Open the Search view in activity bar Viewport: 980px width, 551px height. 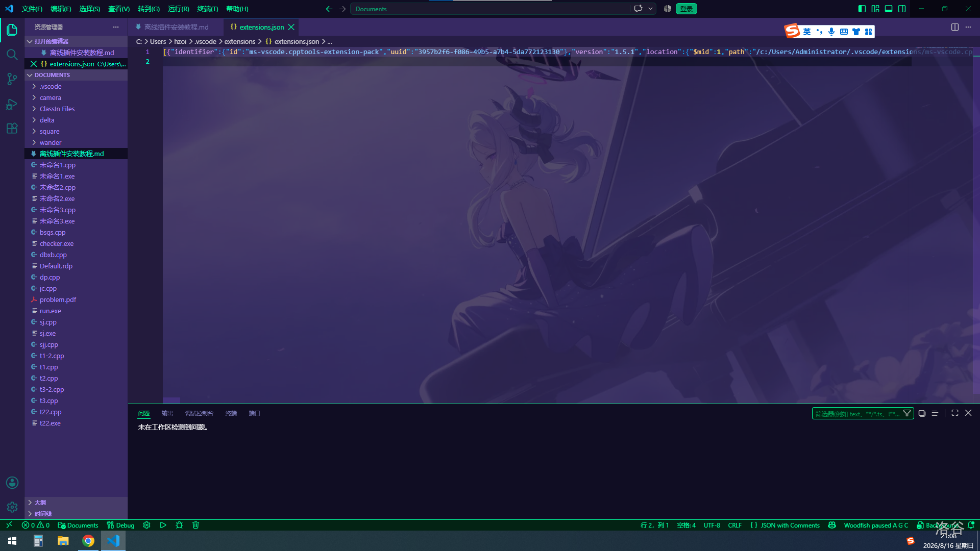pyautogui.click(x=12, y=55)
